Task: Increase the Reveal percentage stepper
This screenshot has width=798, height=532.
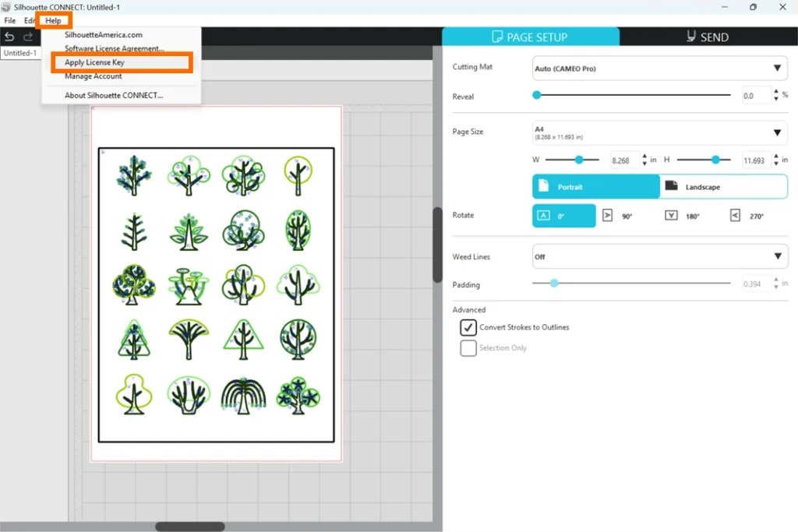Action: click(x=775, y=92)
